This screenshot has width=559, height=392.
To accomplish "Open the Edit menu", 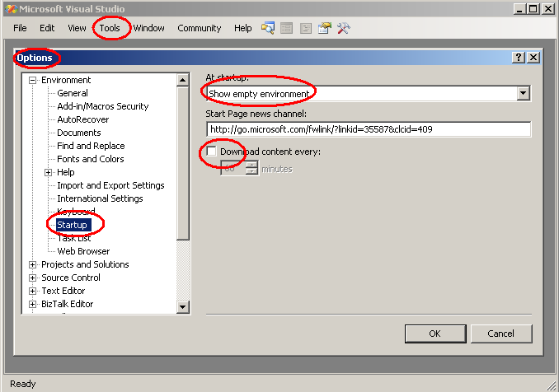I will pyautogui.click(x=47, y=28).
